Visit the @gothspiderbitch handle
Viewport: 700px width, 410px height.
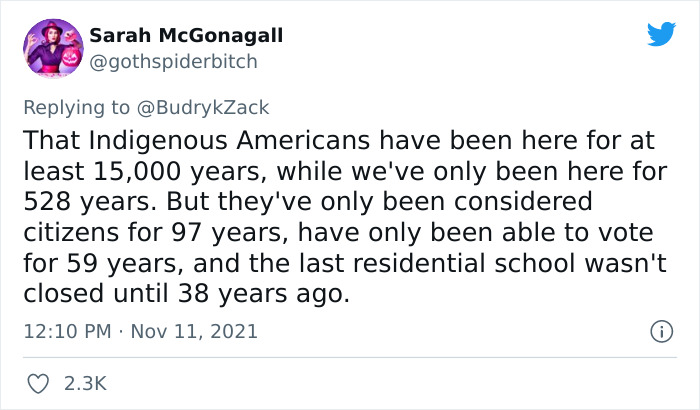[173, 61]
